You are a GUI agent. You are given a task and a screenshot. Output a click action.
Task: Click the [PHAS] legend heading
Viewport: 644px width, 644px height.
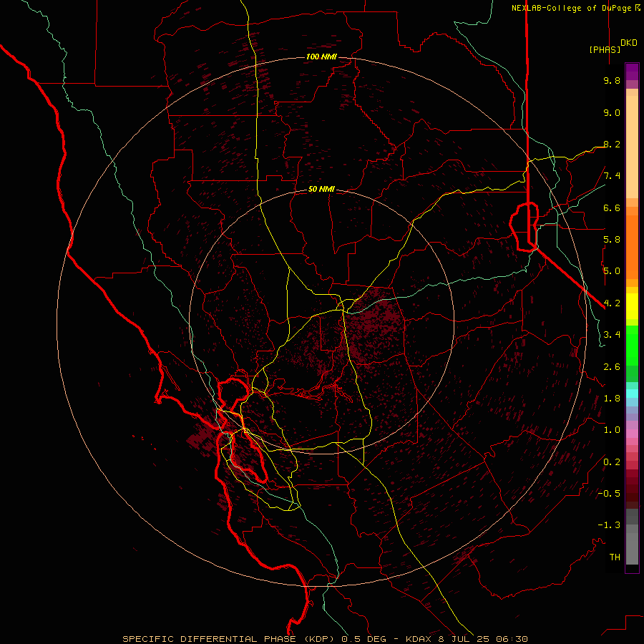pos(605,49)
